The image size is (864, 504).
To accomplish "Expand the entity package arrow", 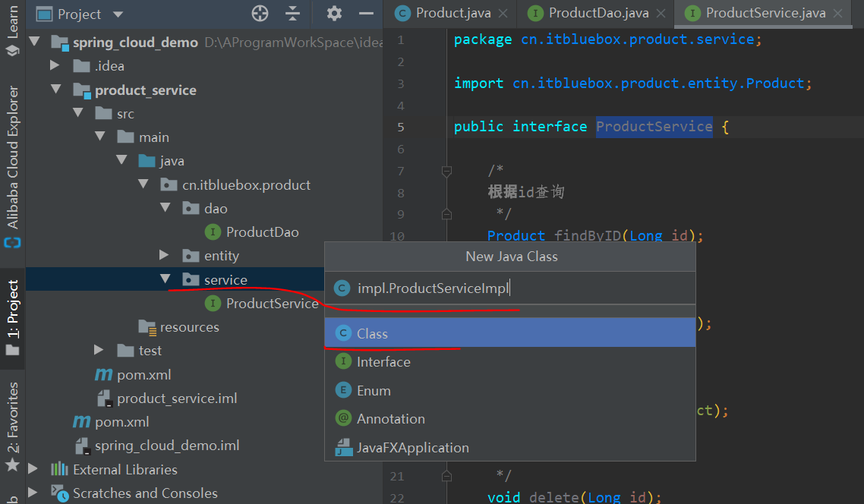I will click(164, 254).
